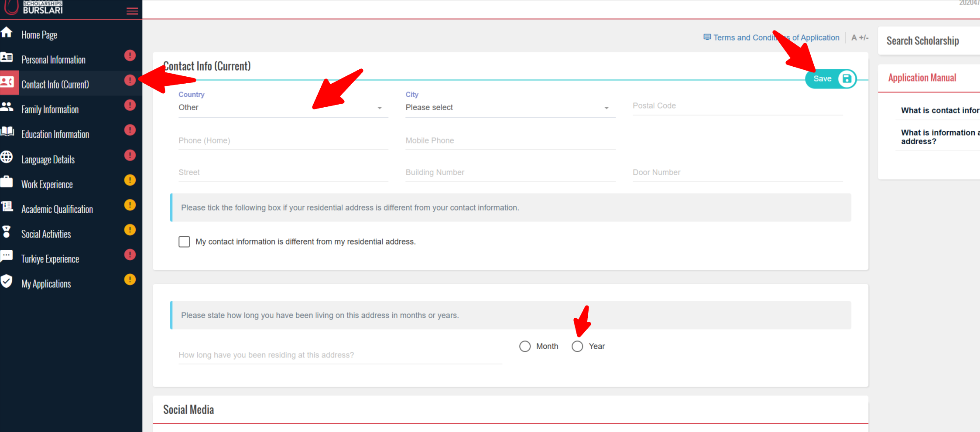Click the Personal Information ID card icon
Image resolution: width=980 pixels, height=432 pixels.
[x=7, y=57]
